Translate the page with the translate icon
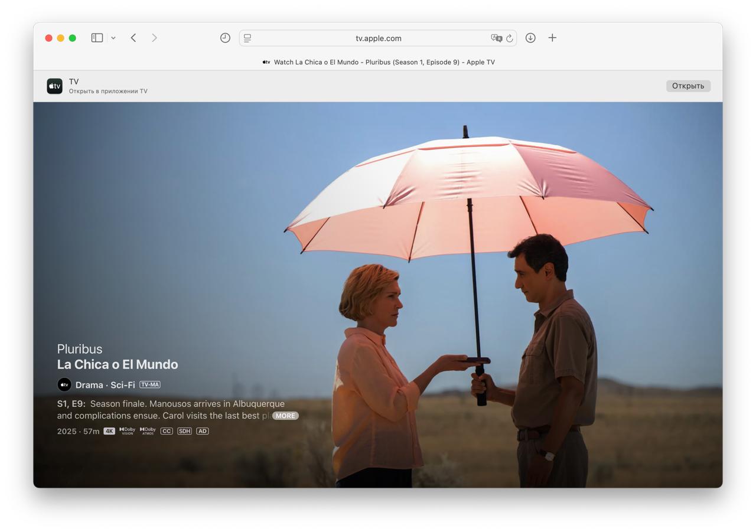This screenshot has width=756, height=532. [x=496, y=38]
